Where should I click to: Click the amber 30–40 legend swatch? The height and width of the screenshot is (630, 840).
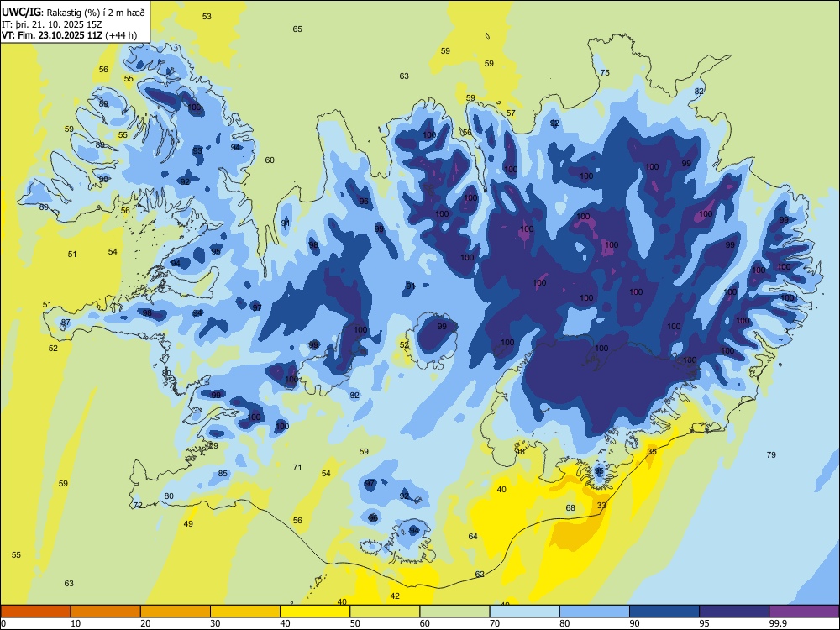click(x=245, y=612)
